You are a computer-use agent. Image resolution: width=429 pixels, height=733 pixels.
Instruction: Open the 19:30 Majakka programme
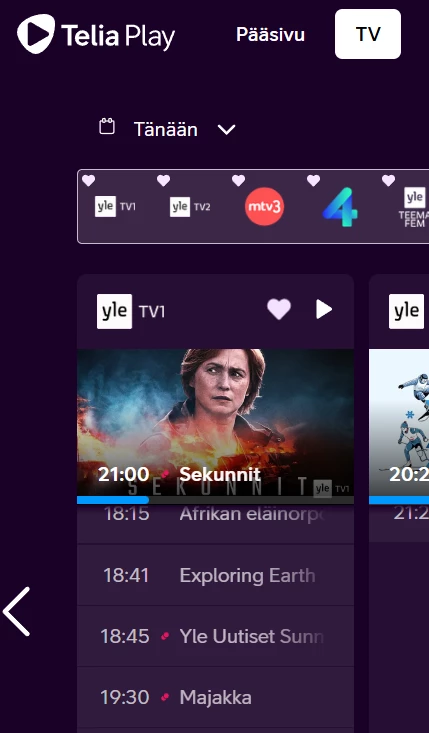215,697
